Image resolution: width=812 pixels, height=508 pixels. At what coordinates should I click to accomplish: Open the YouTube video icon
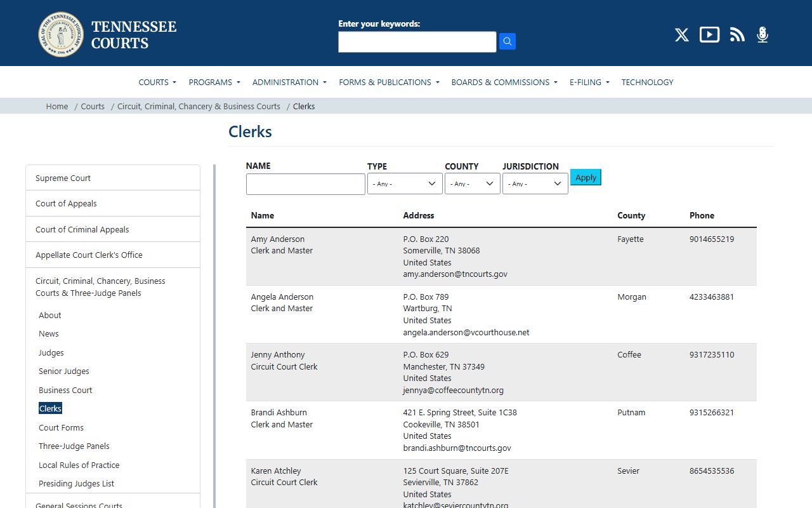point(709,34)
